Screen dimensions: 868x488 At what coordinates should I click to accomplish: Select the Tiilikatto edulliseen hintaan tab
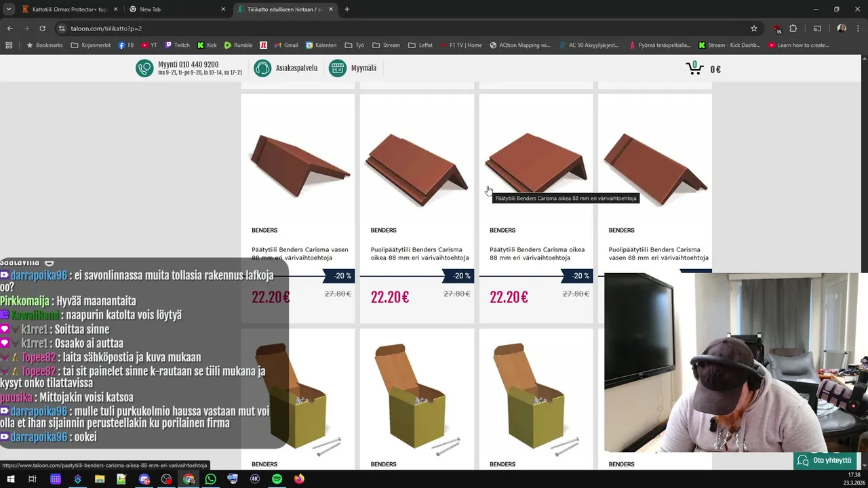point(285,9)
